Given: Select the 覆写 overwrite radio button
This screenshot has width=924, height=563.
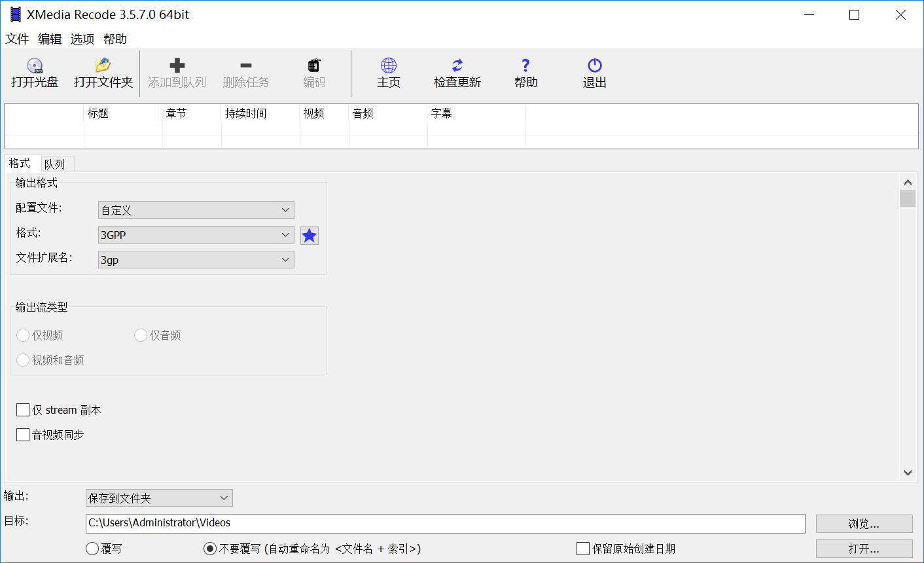Looking at the screenshot, I should click(x=92, y=549).
